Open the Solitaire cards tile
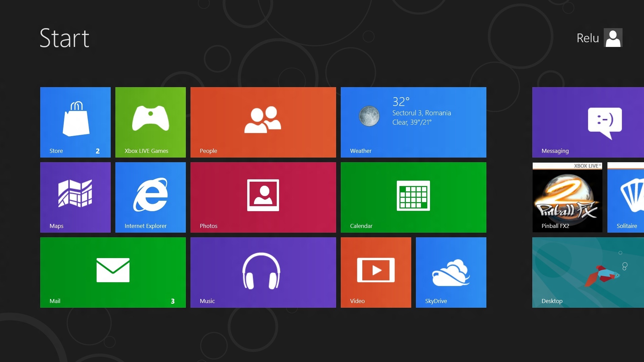Screen dimensions: 644x362 point(626,197)
